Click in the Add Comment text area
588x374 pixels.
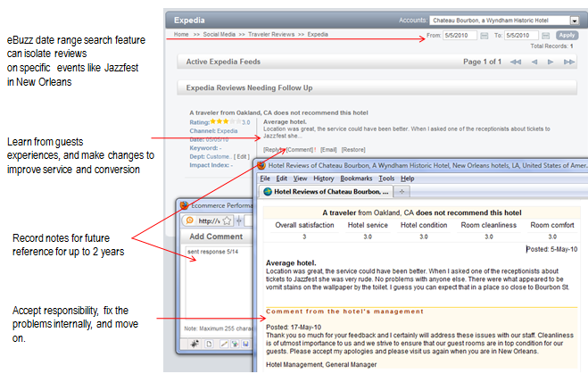pos(219,283)
